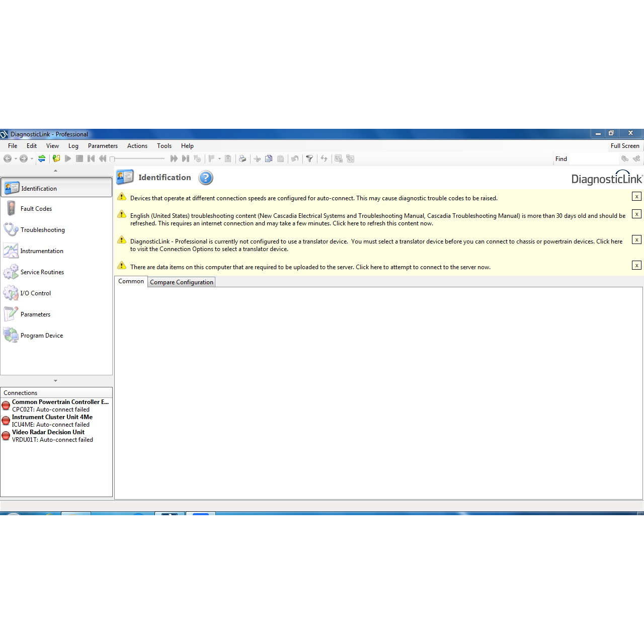644x644 pixels.
Task: Dismiss the data upload warning
Action: pyautogui.click(x=636, y=266)
